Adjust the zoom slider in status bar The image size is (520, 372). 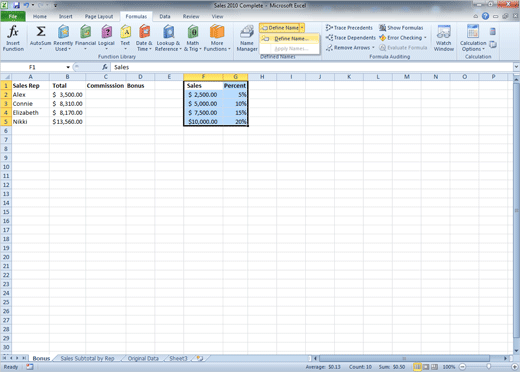[x=489, y=367]
